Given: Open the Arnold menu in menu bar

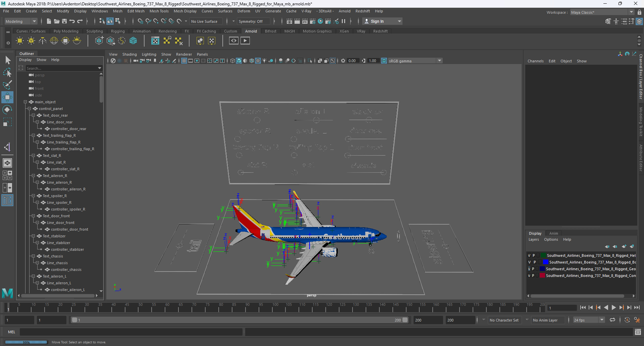Looking at the screenshot, I should point(344,11).
